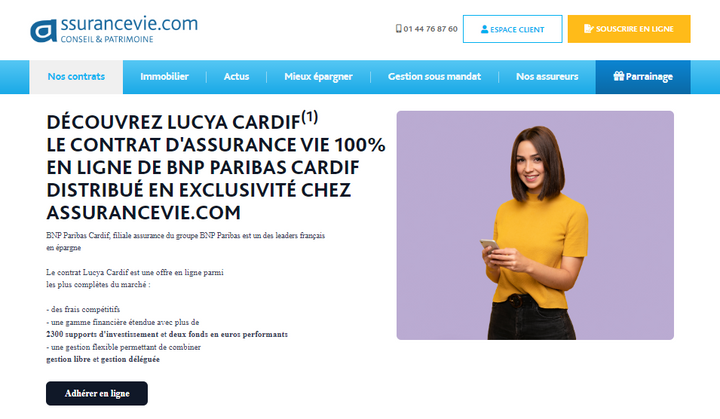Screen dimensions: 720x419
Task: Click the gift icon in Parrainage
Action: coord(619,76)
